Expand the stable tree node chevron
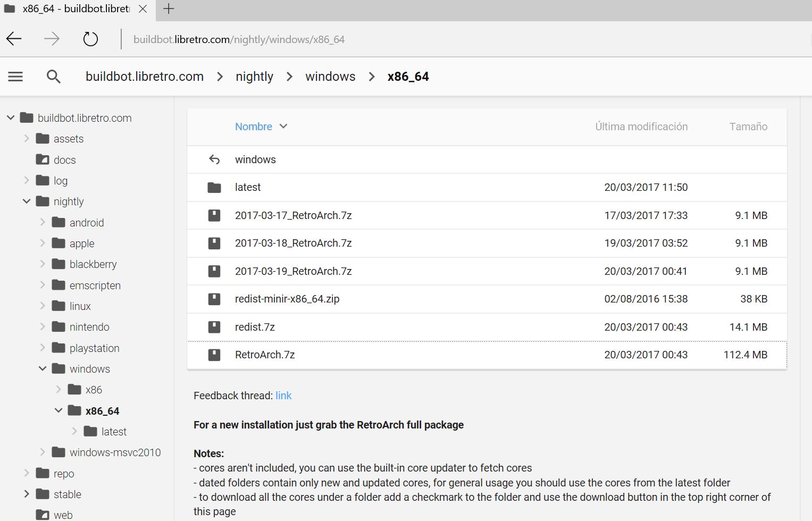 pos(27,494)
